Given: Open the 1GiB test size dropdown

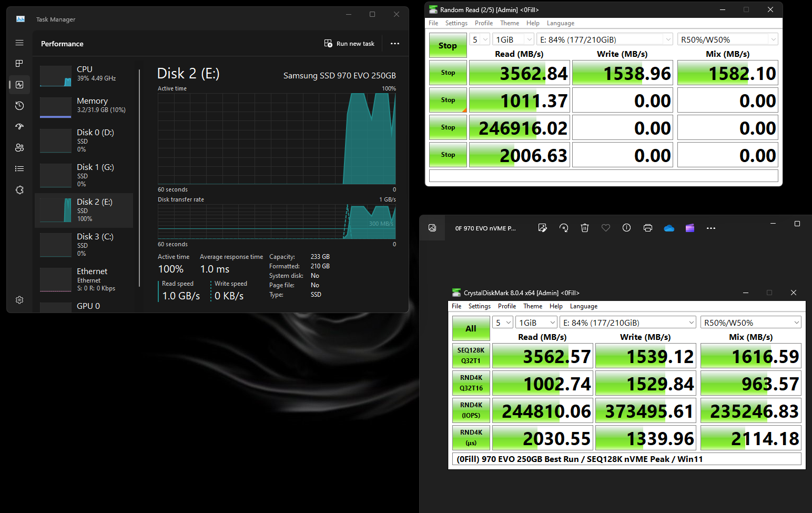Looking at the screenshot, I should pos(513,39).
